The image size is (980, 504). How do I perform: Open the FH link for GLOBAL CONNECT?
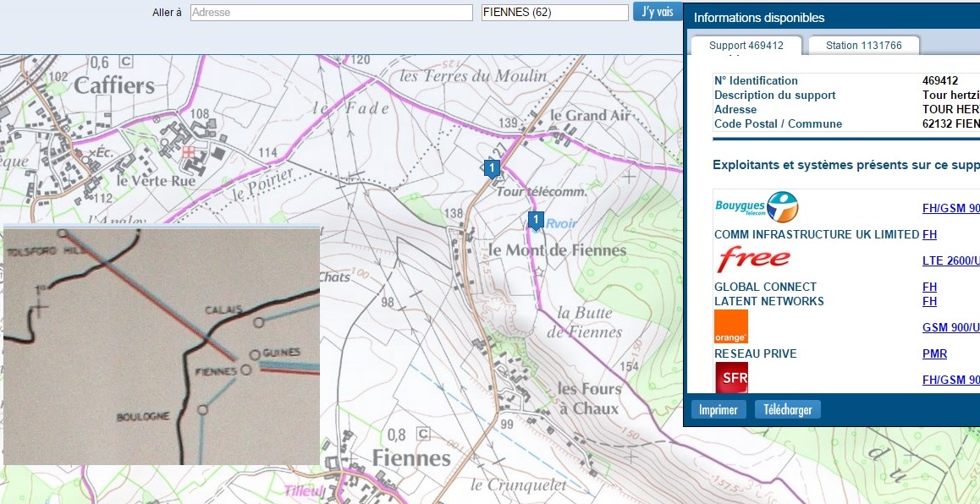coord(929,287)
